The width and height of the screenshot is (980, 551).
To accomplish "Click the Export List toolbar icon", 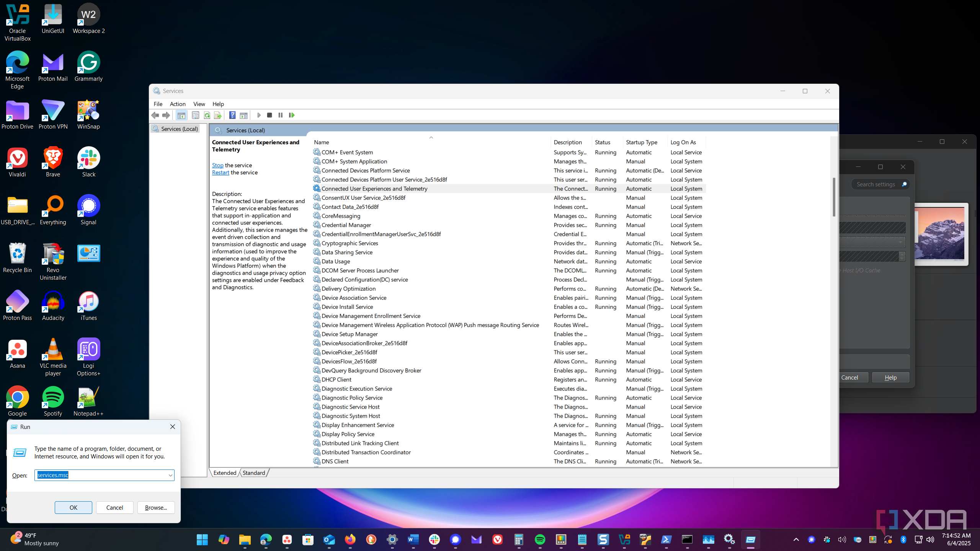I will [x=218, y=115].
